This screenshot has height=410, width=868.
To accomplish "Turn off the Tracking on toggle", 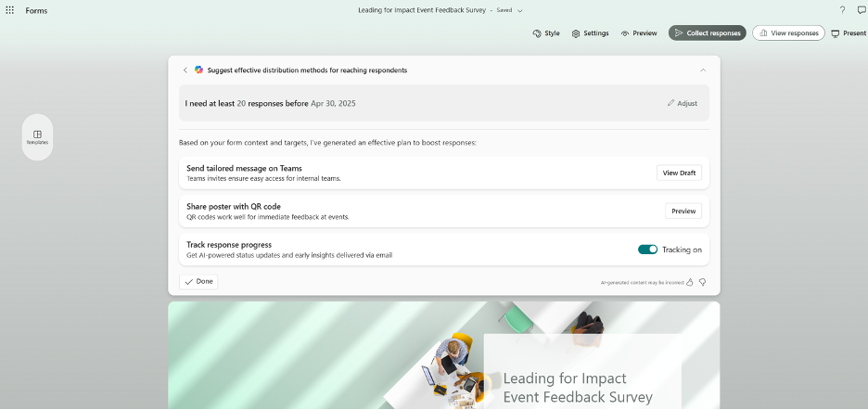I will (x=647, y=250).
